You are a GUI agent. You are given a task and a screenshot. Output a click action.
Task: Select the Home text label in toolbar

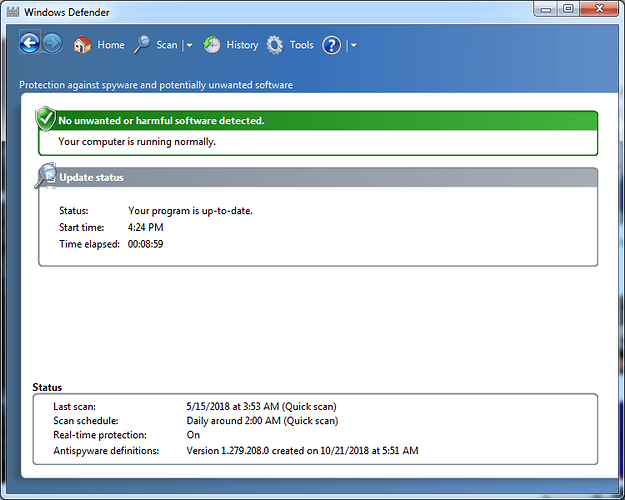(111, 45)
